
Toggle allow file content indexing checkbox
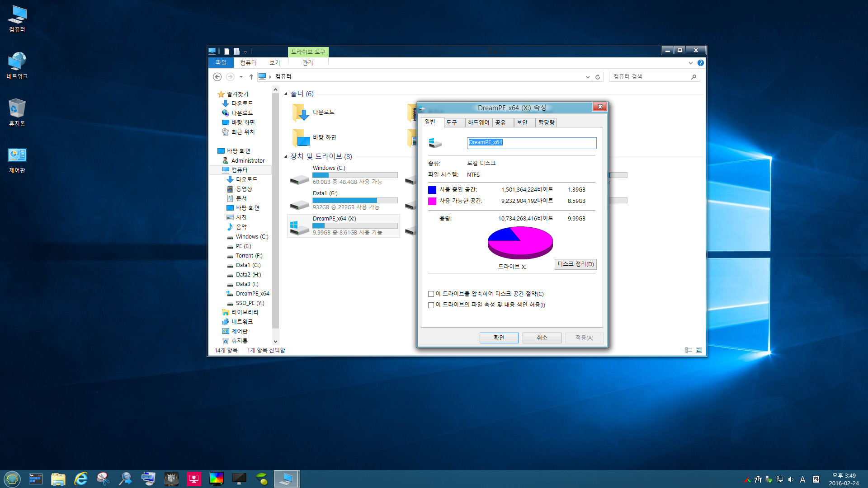[x=431, y=305]
